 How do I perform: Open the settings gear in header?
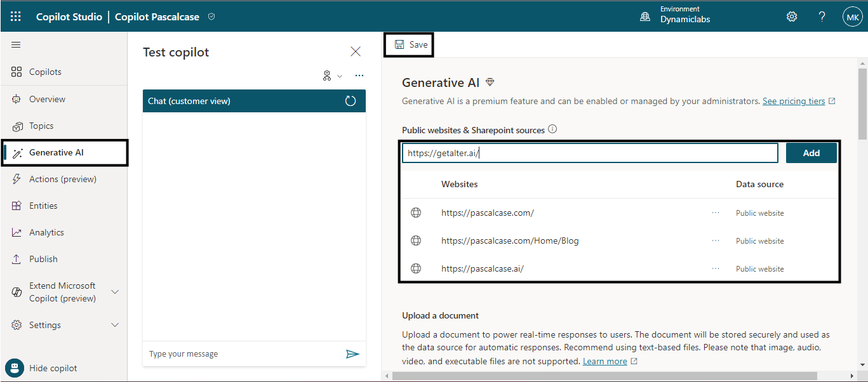(x=792, y=16)
